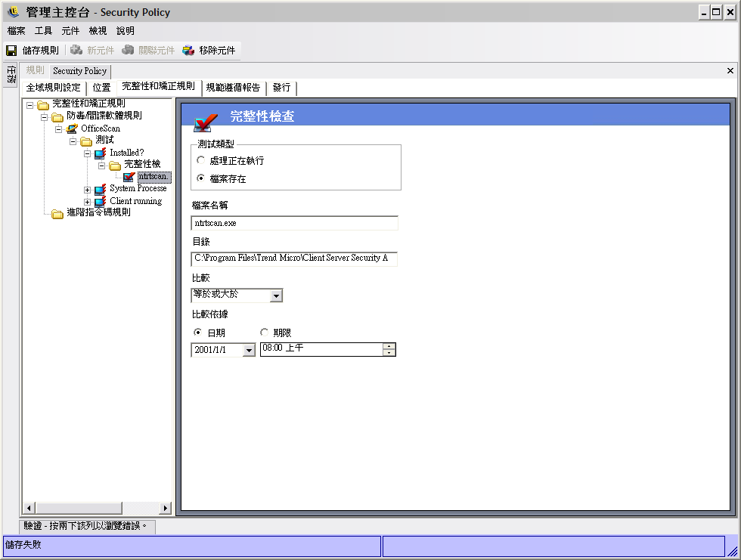This screenshot has height=560, width=741.
Task: Decrease time with the spinner down arrow
Action: [389, 353]
